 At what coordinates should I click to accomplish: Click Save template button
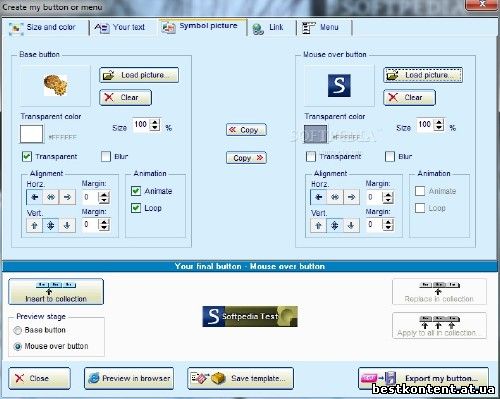click(x=240, y=378)
